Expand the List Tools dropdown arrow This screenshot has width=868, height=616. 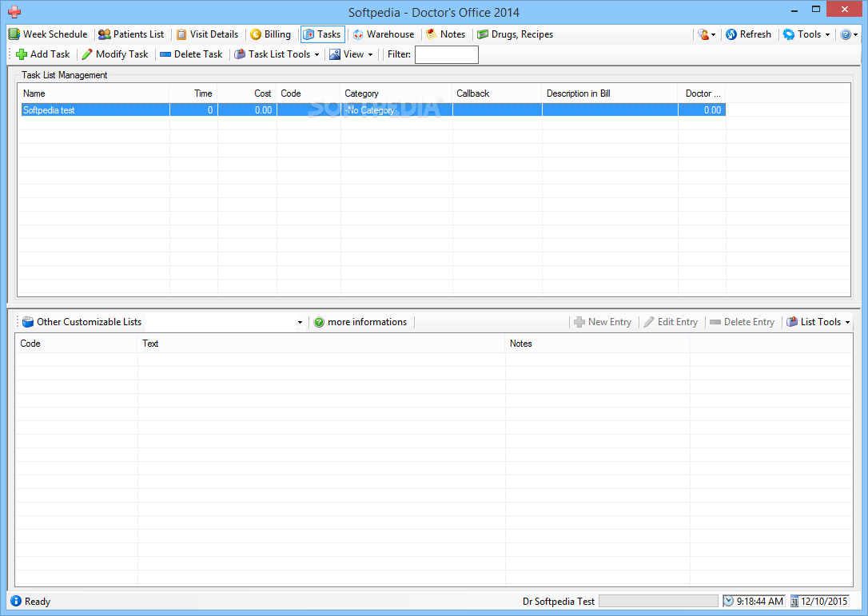847,323
